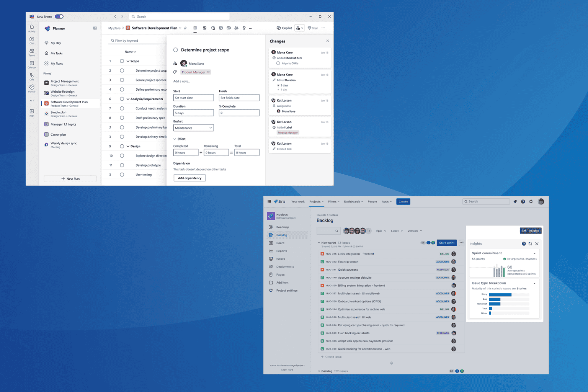This screenshot has width=588, height=392.
Task: Click the New Plan button
Action: (x=70, y=179)
